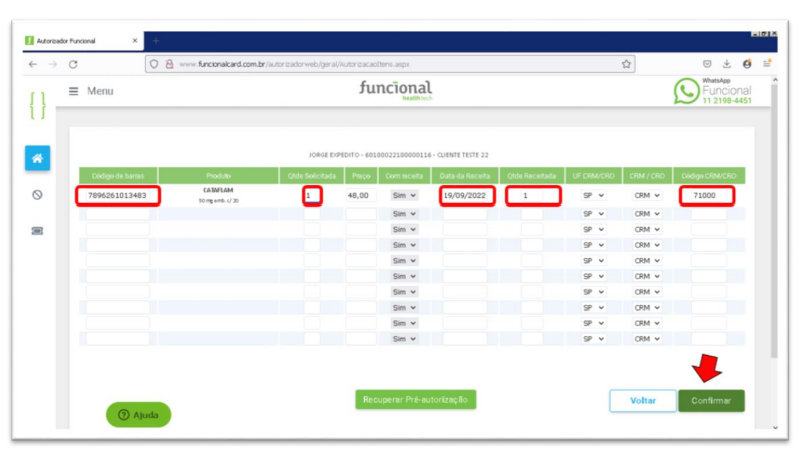
Task: Open the hamburger Menu icon
Action: pyautogui.click(x=73, y=91)
